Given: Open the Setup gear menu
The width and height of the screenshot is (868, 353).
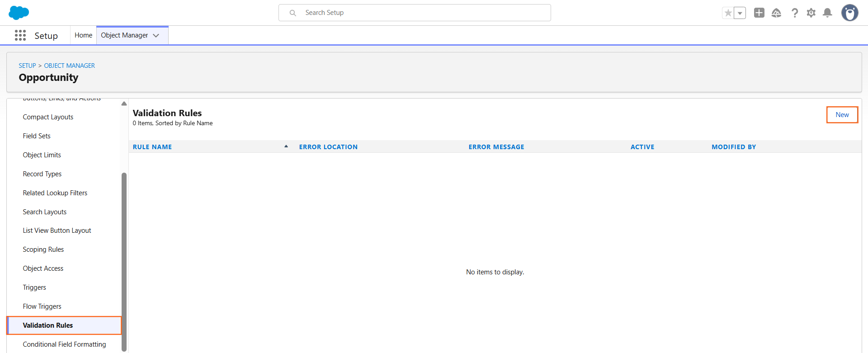Looking at the screenshot, I should coord(811,13).
